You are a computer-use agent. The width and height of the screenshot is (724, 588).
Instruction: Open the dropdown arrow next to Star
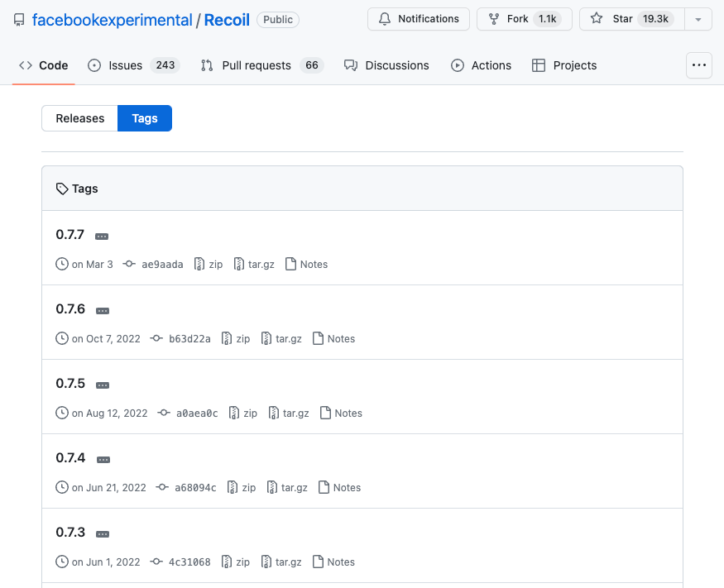click(x=698, y=19)
